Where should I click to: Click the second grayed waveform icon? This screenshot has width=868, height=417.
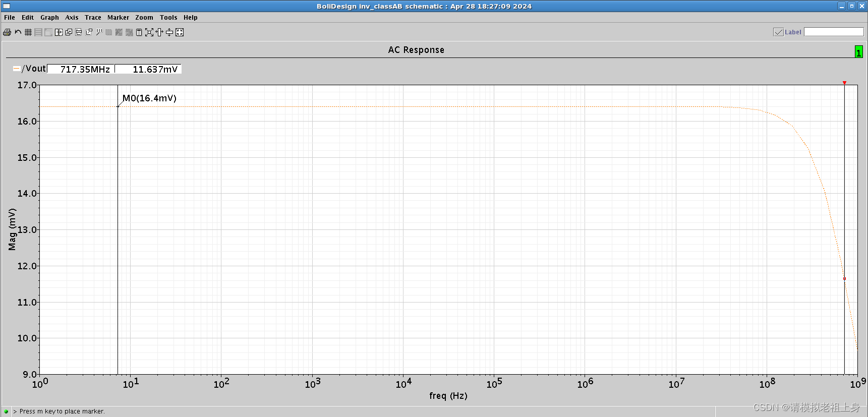(129, 32)
